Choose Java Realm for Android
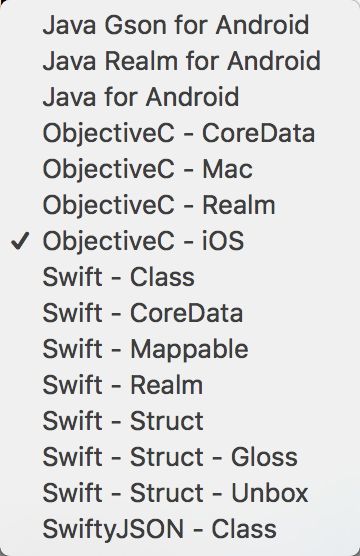Image resolution: width=360 pixels, height=556 pixels. (x=180, y=61)
